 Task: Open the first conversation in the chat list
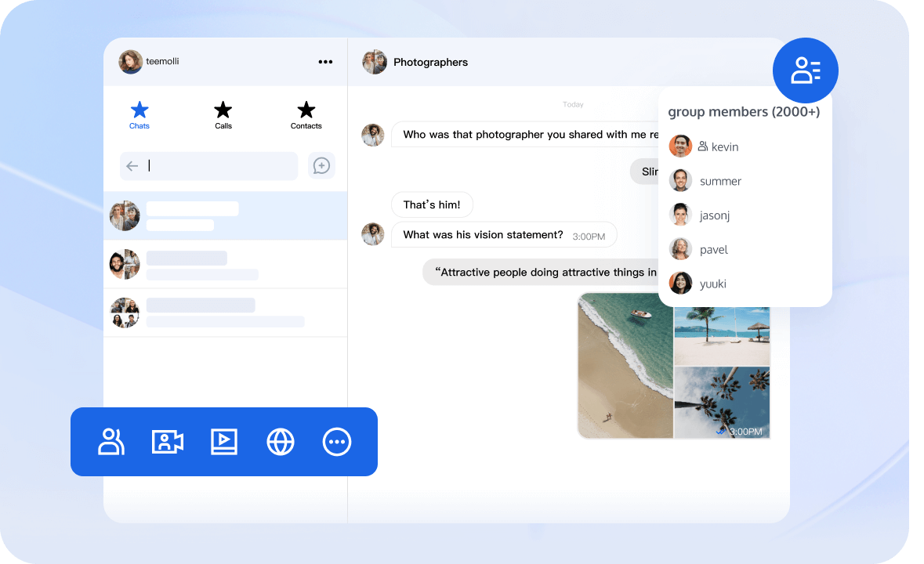click(225, 215)
